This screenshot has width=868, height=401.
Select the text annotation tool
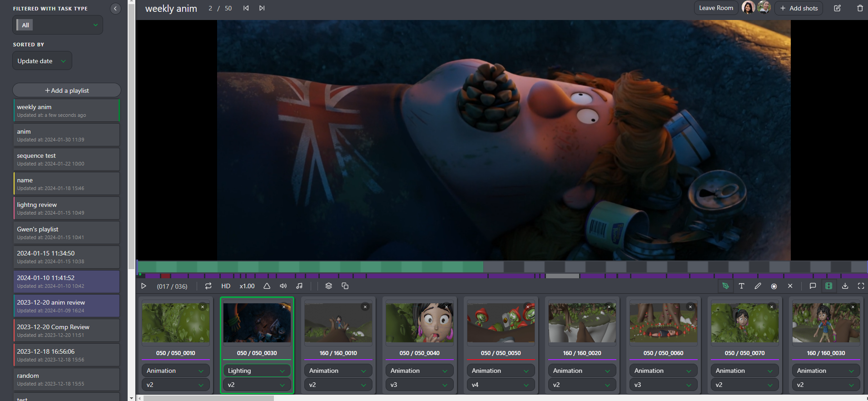click(x=742, y=286)
